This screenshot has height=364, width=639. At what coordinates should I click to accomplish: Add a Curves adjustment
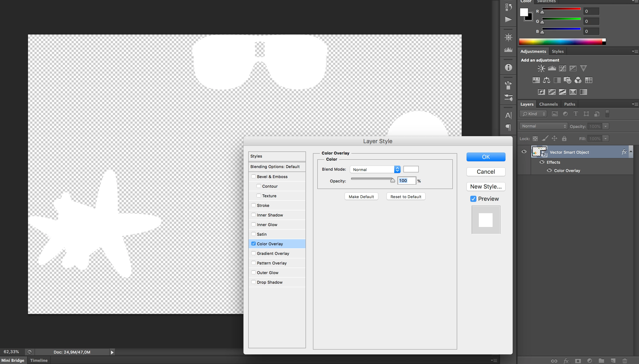tap(562, 68)
